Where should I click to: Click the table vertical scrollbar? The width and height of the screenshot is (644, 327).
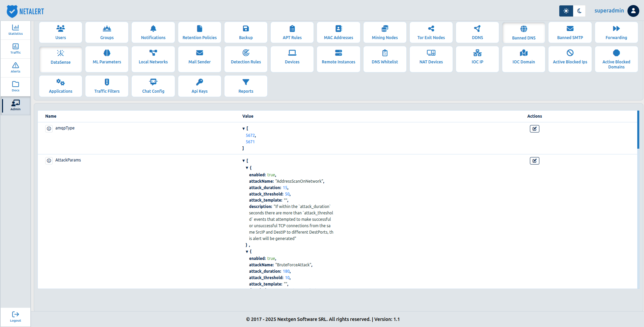pyautogui.click(x=638, y=130)
